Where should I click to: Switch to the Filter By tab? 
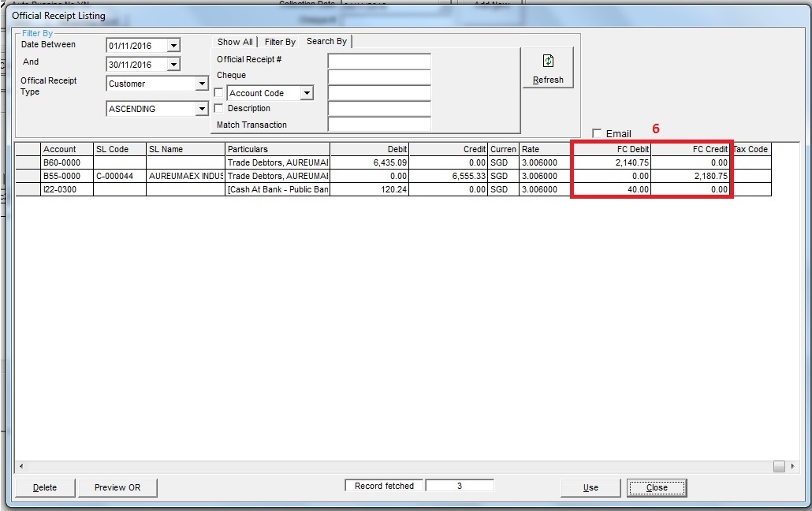click(280, 42)
